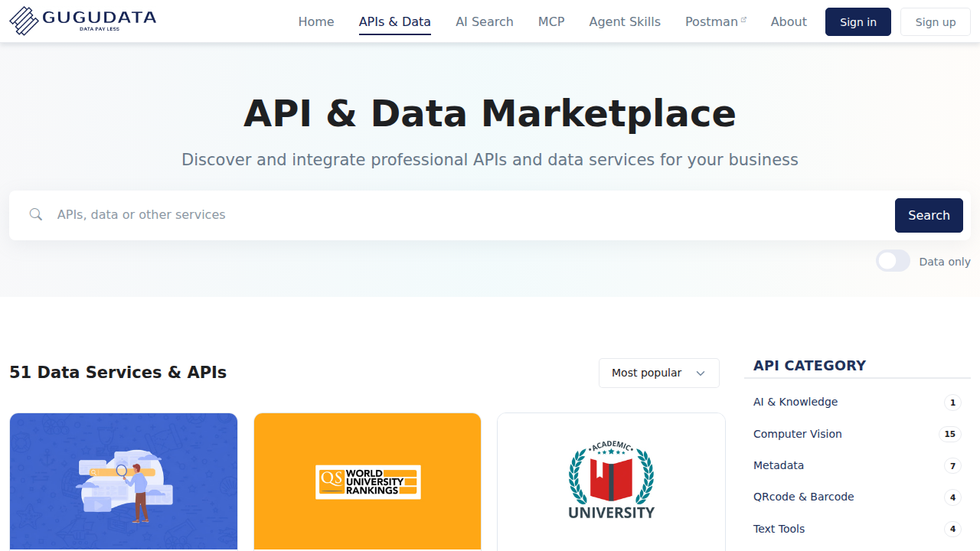
Task: Open the Academic University card
Action: pyautogui.click(x=611, y=481)
